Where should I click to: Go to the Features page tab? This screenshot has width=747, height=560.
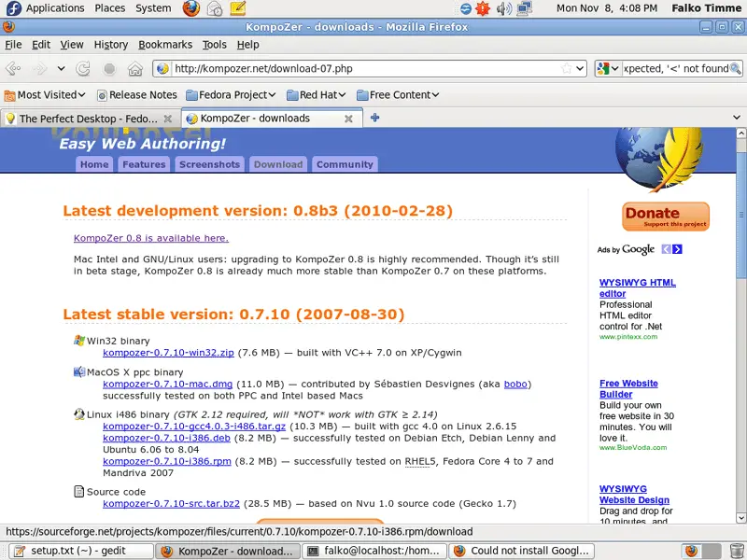click(144, 164)
